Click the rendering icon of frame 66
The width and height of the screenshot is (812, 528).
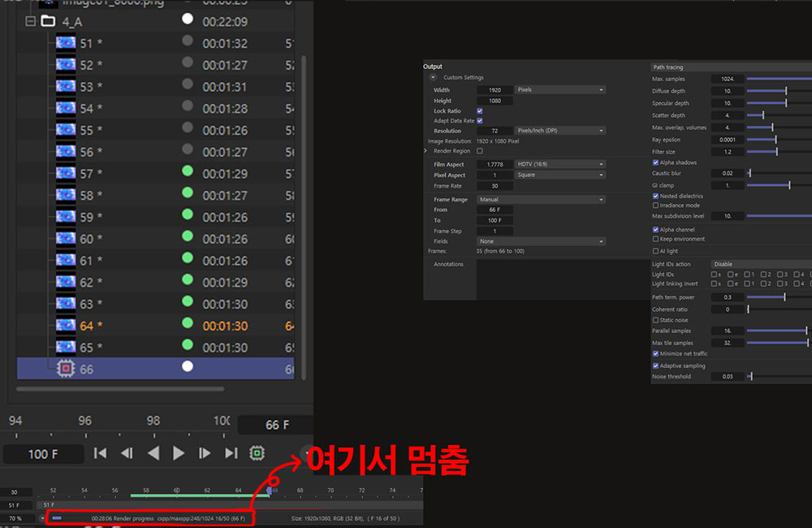pyautogui.click(x=66, y=369)
